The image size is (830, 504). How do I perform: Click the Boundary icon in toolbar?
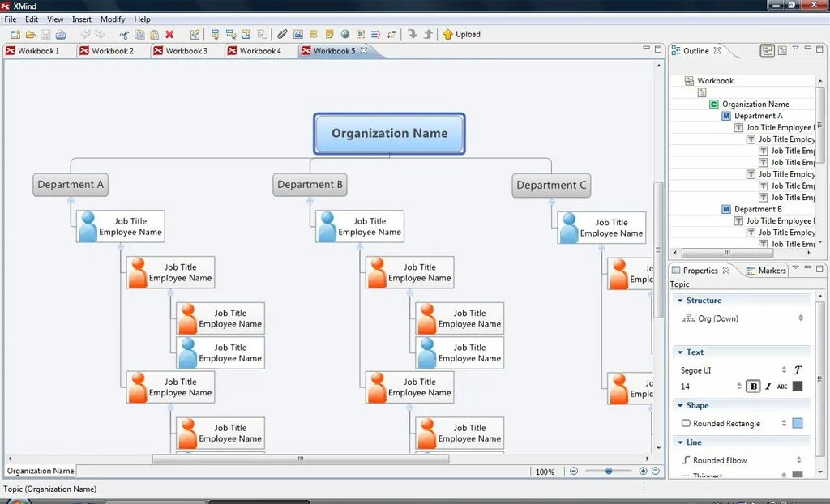361,34
